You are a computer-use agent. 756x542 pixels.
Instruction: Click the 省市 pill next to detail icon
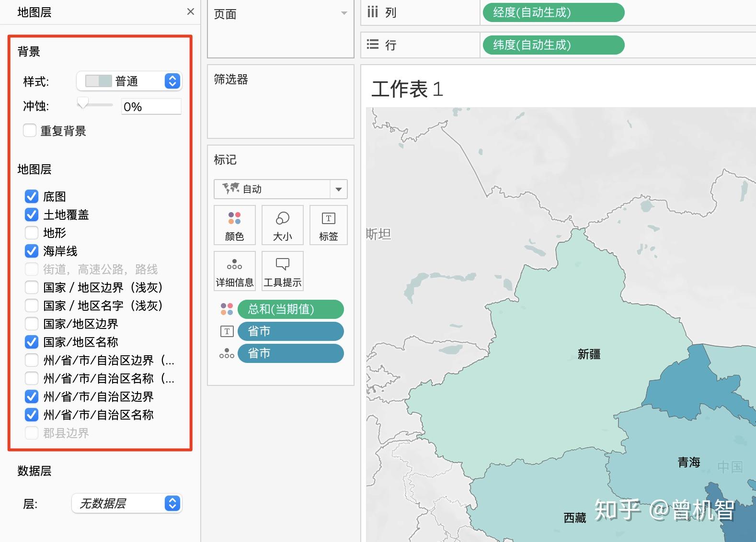click(x=291, y=353)
